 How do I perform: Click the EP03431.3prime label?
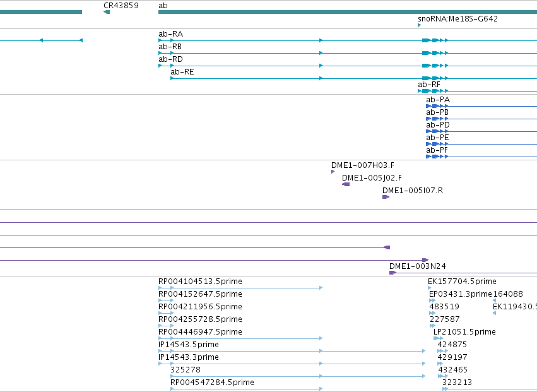tap(460, 294)
